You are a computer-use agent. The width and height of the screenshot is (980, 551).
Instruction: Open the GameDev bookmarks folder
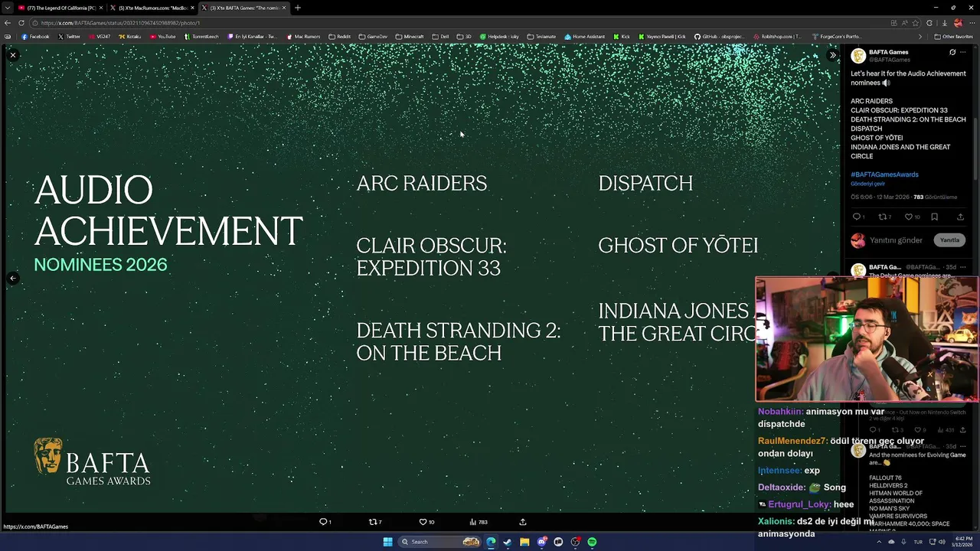click(x=373, y=37)
